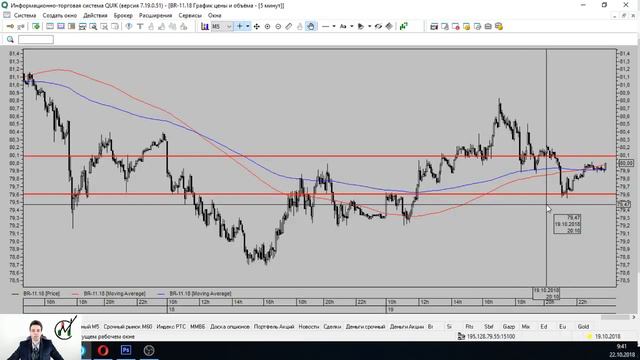Click the disconnect key icon
This screenshot has width=640, height=360.
pyautogui.click(x=21, y=27)
